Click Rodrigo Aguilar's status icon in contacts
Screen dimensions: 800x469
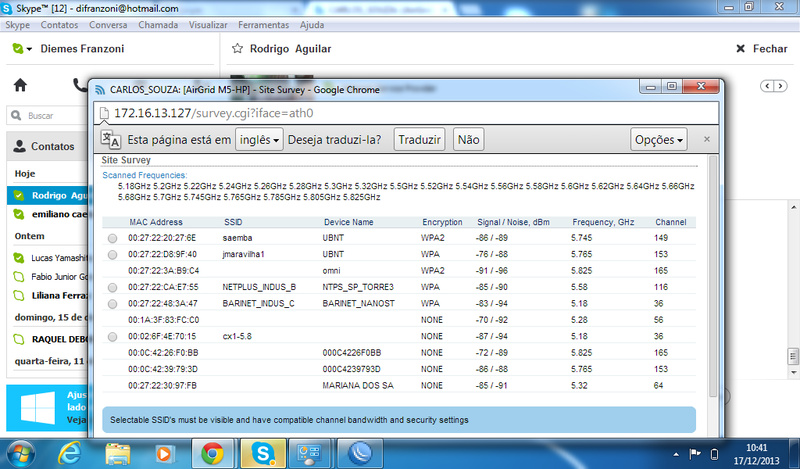click(x=19, y=195)
